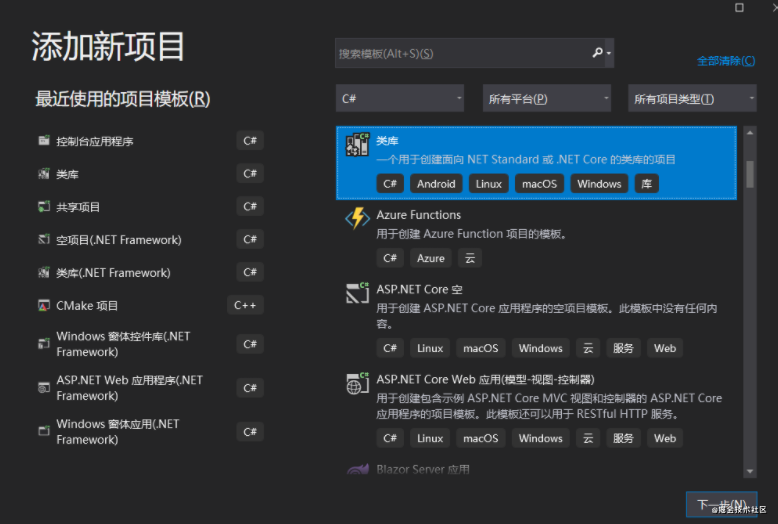Click the template list scrollbar thumb
This screenshot has height=524, width=778.
[x=750, y=174]
